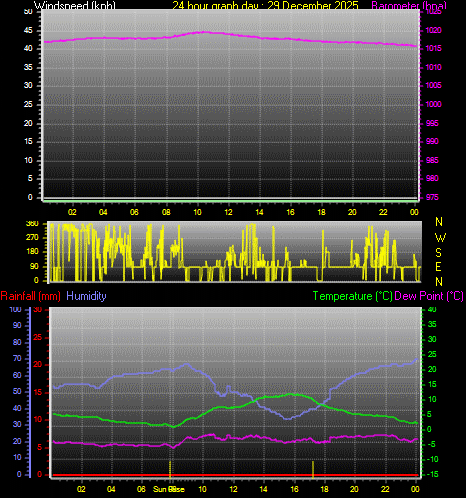Click the 'Sun Rise' label under bottom chart
The image size is (466, 498).
tap(169, 489)
